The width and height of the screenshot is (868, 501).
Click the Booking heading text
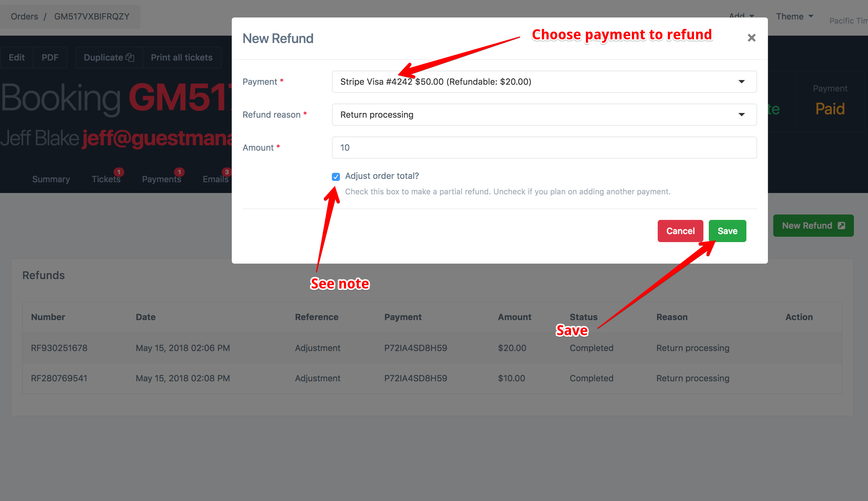[60, 99]
